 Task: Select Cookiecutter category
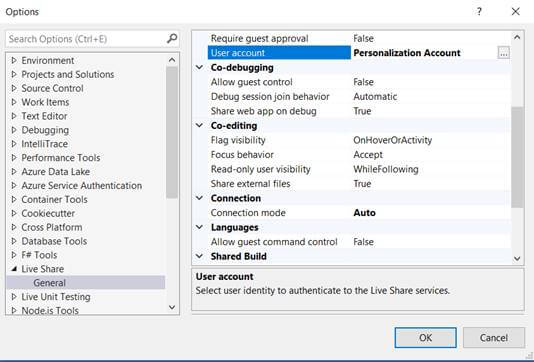click(x=48, y=214)
